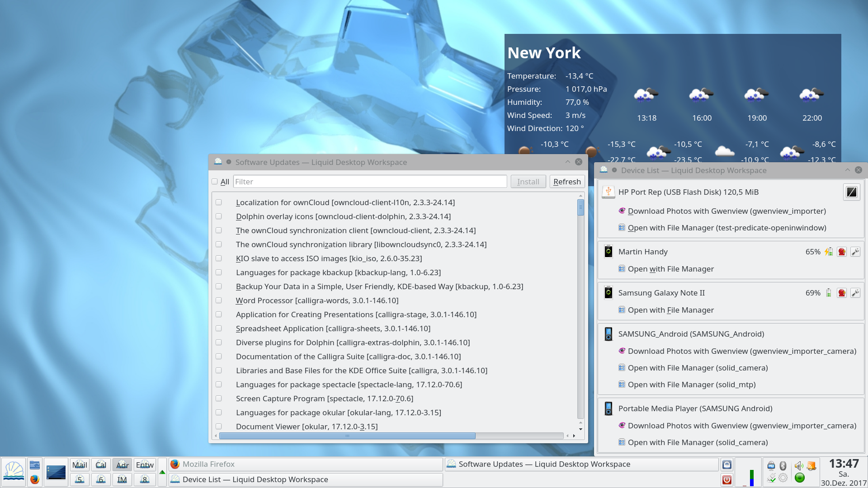Click the Samsung Galaxy Note II battery icon

(829, 293)
